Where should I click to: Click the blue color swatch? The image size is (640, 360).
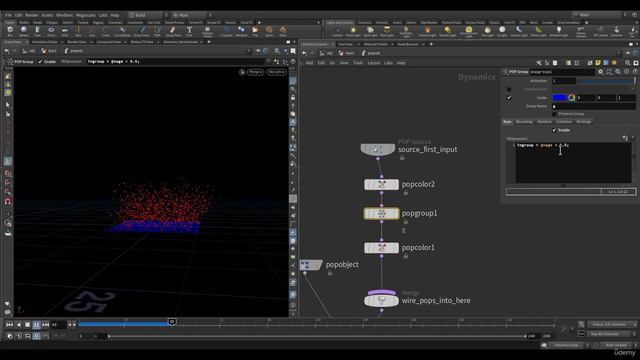click(559, 98)
